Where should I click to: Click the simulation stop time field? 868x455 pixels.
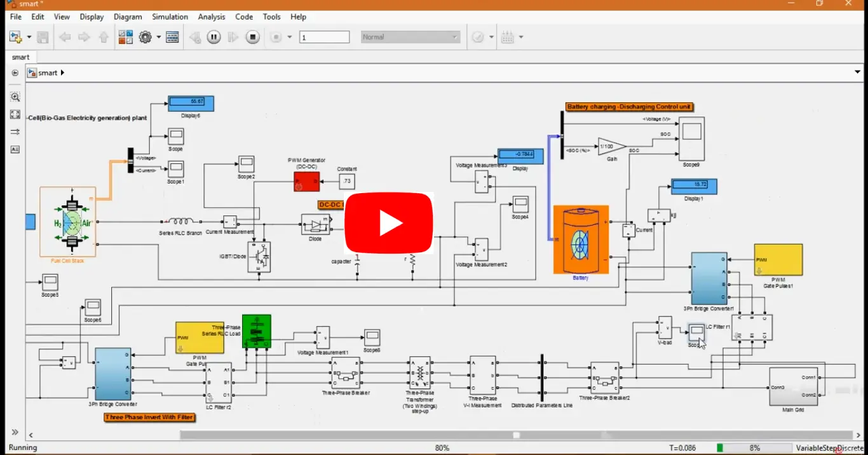pyautogui.click(x=324, y=37)
